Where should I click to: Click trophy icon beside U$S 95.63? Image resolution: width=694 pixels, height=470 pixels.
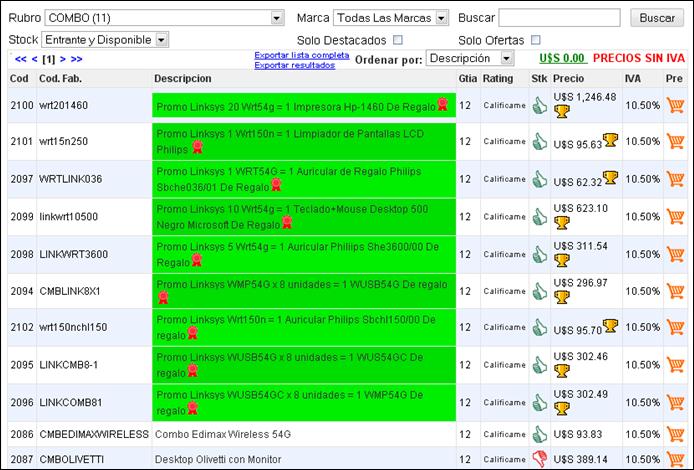pos(610,140)
